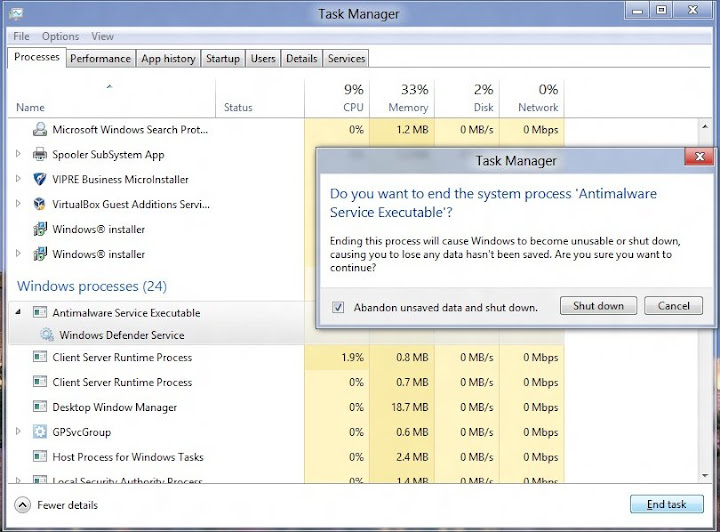Click the Host Process for Windows Tasks icon
Screen dimensions: 720x532
pyautogui.click(x=40, y=456)
